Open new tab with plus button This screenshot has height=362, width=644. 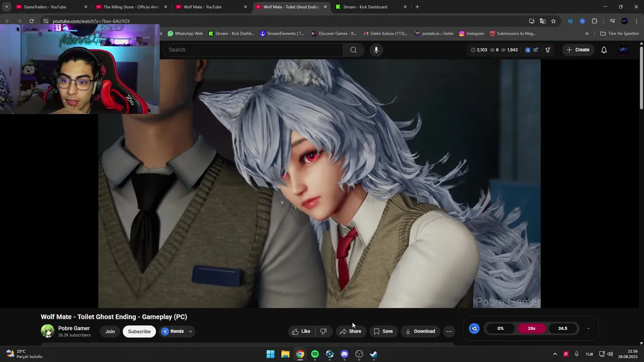pos(417,7)
